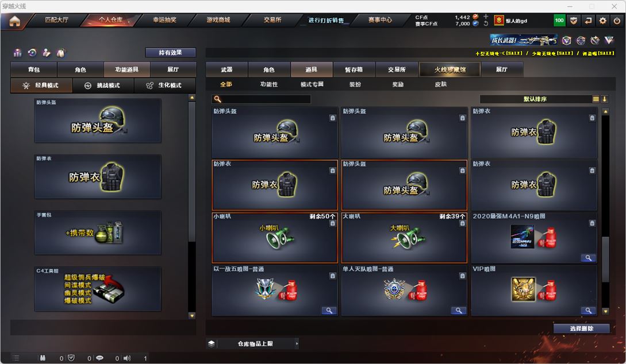626x364 pixels.
Task: Open the gear settings icon
Action: [602, 20]
